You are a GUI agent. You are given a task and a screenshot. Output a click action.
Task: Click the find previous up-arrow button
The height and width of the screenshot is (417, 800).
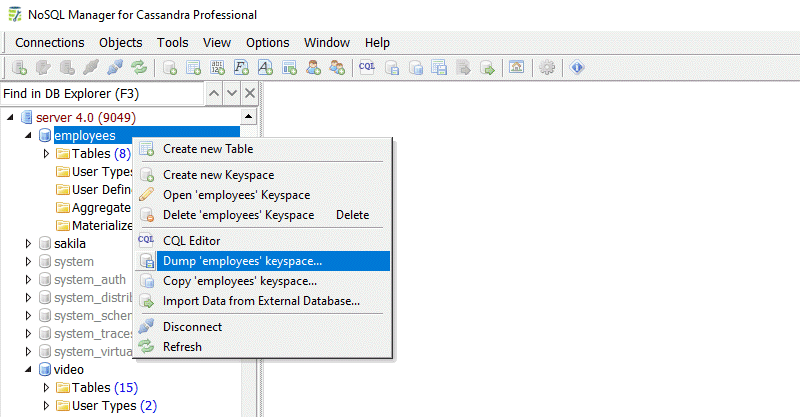pyautogui.click(x=212, y=93)
